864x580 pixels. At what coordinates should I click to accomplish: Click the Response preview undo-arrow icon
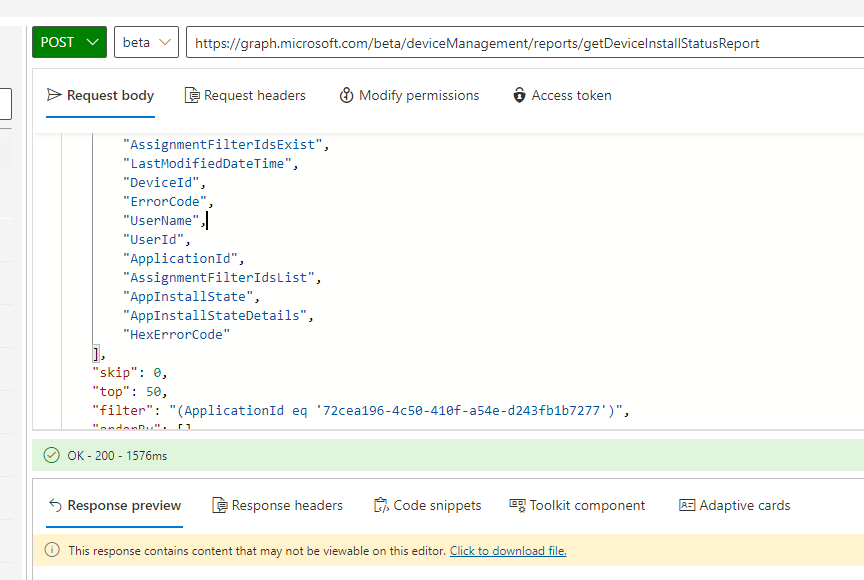(55, 505)
